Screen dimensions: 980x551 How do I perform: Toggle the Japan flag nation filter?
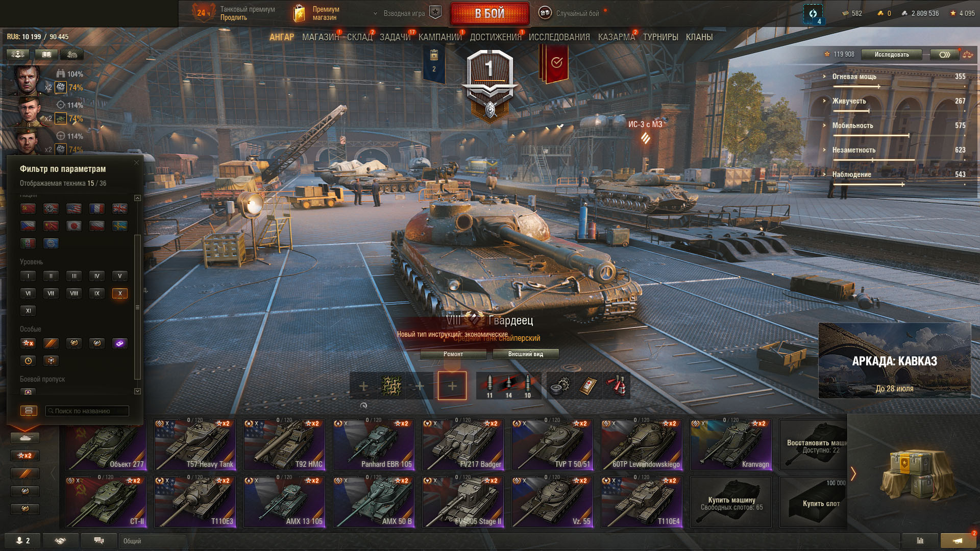74,226
